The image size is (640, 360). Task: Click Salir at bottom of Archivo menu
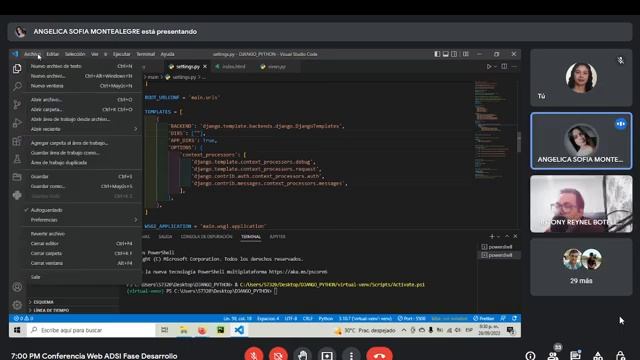(82, 277)
